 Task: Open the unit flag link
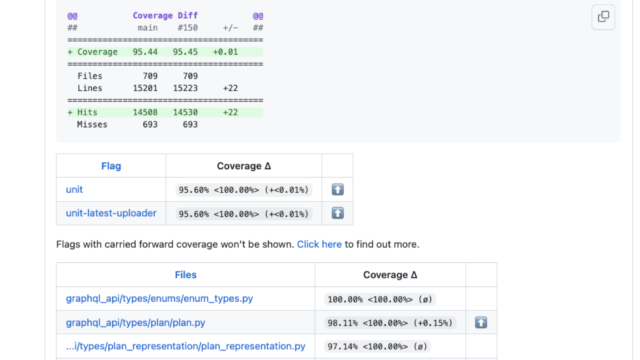[x=74, y=189]
